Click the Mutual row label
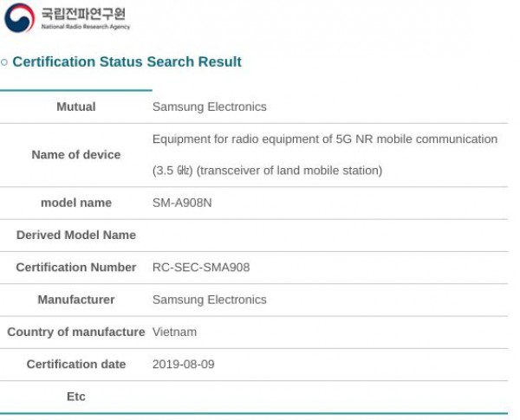520x420 pixels. [x=76, y=107]
